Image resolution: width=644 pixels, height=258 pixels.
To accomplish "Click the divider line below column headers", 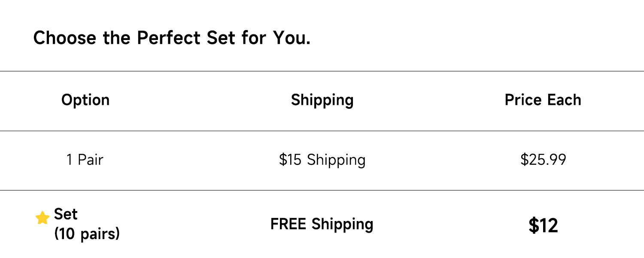I will tap(322, 131).
